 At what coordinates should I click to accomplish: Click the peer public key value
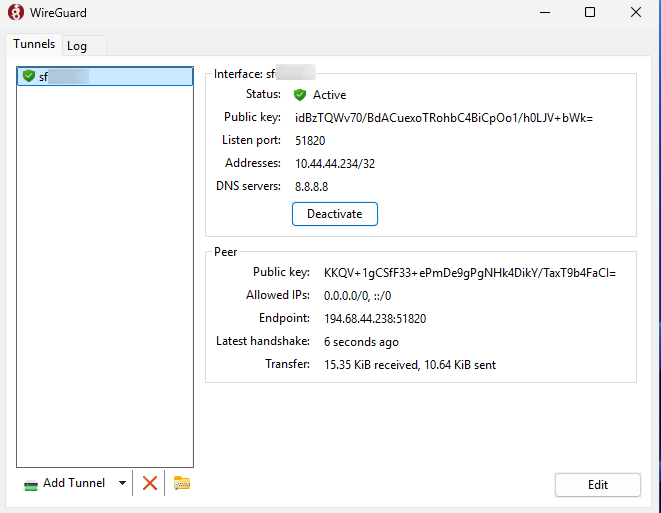tap(470, 273)
